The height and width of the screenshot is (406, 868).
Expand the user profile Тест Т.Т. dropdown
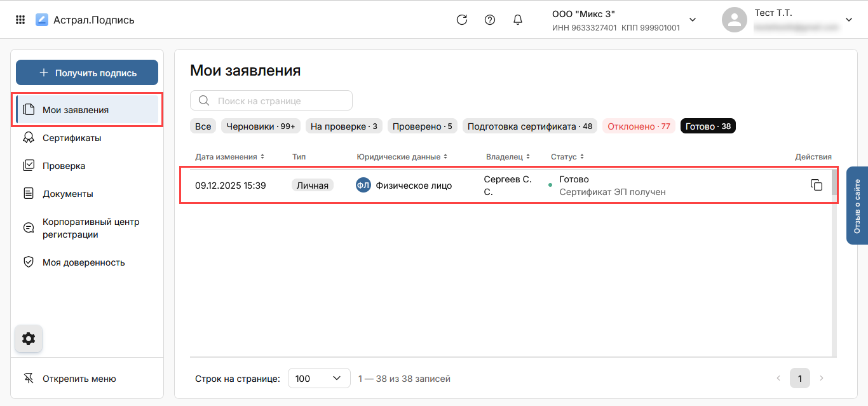(849, 20)
